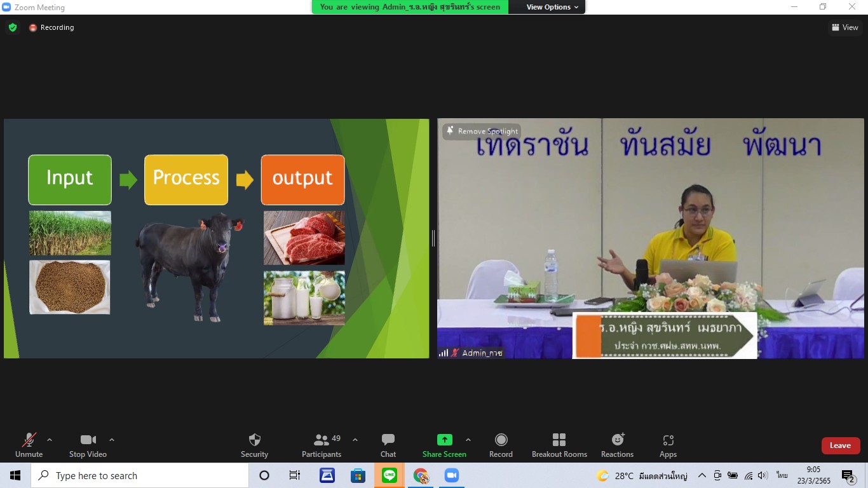
Task: Expand the arrow next to Participants
Action: (355, 440)
